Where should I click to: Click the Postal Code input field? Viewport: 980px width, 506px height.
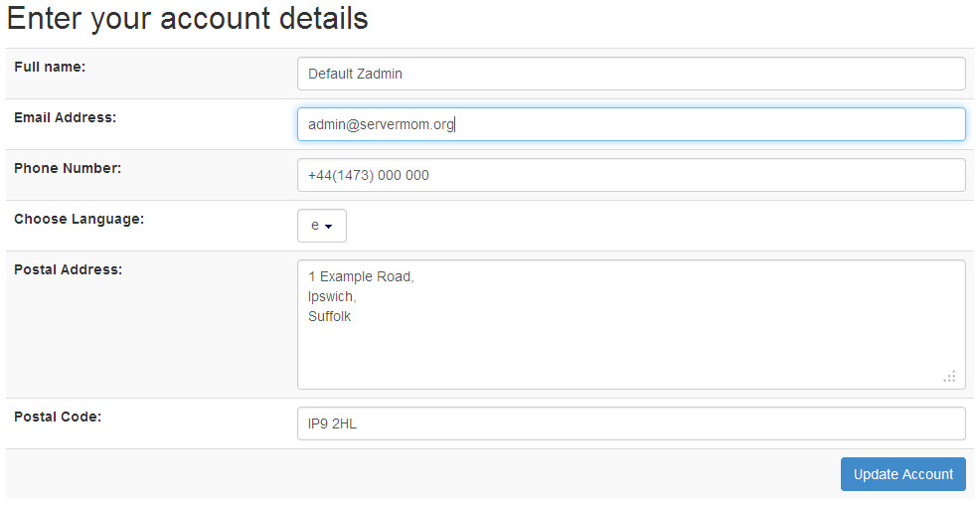(630, 423)
